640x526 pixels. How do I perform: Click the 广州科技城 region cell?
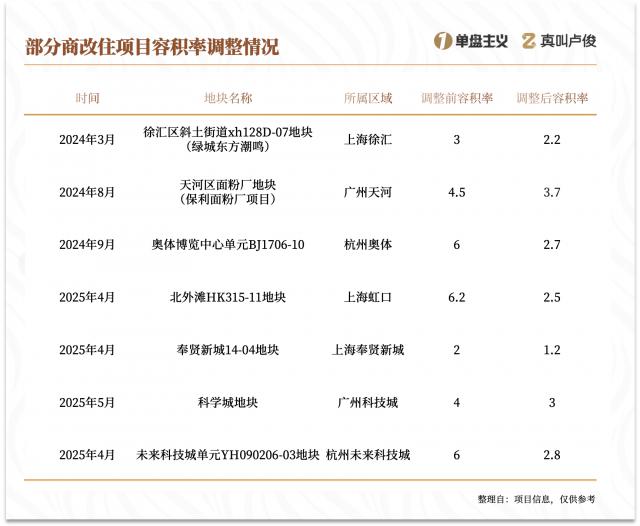(368, 402)
